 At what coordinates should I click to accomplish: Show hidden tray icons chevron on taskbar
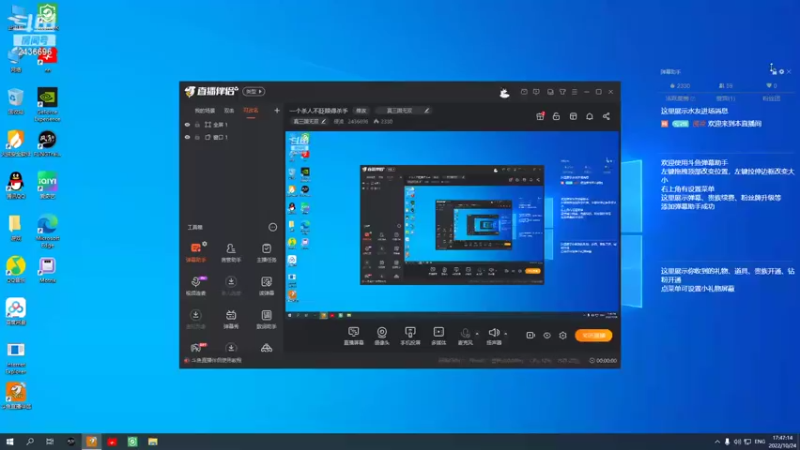click(x=717, y=442)
